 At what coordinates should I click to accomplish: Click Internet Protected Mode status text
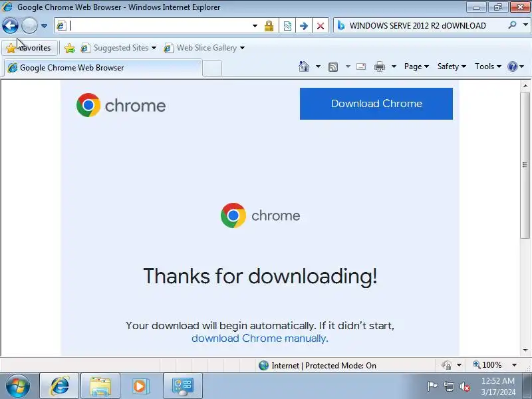point(324,365)
